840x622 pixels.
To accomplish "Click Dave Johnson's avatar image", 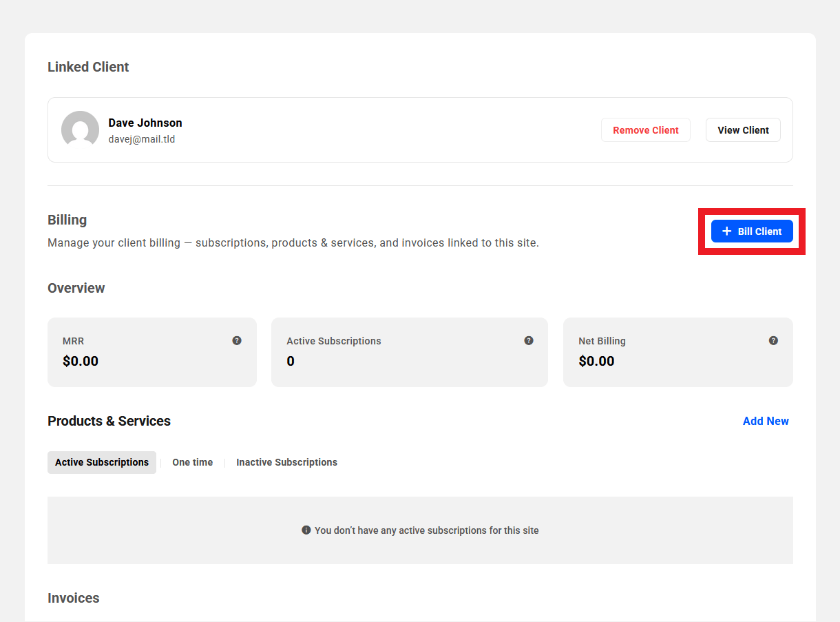I will point(80,129).
